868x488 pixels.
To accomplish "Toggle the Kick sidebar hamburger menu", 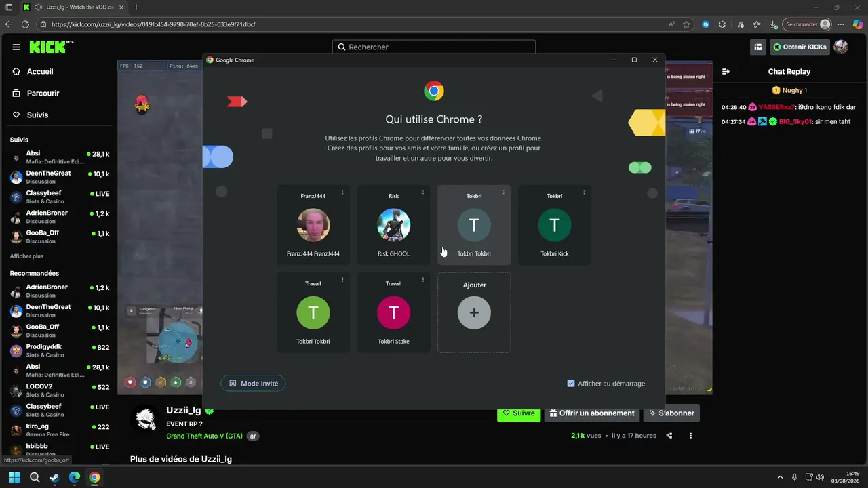I will (x=16, y=47).
